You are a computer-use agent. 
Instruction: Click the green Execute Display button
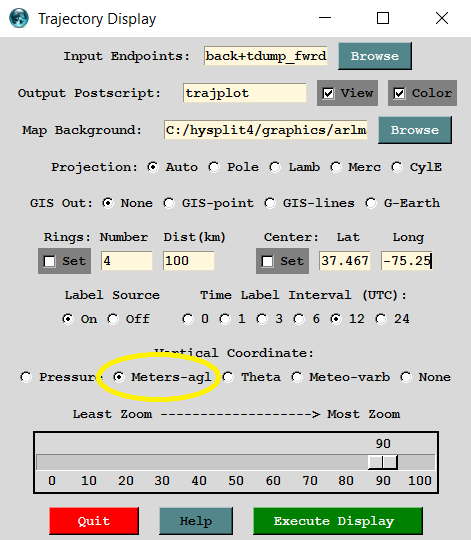click(338, 521)
